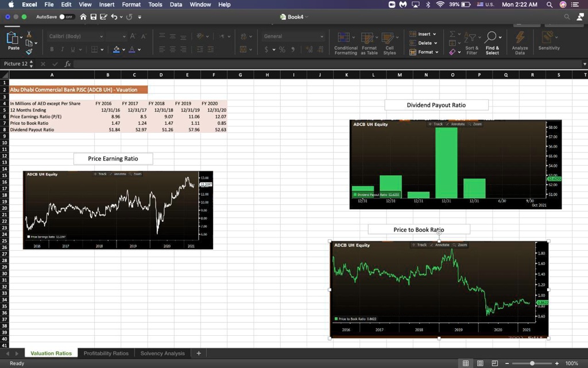Viewport: 588px width, 368px height.
Task: Click the Paste clipboard icon
Action: click(x=12, y=38)
